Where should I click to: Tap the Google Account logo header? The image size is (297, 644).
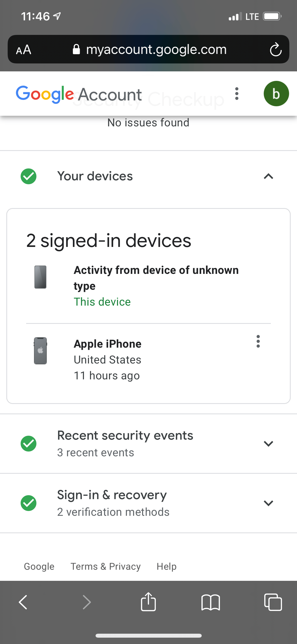(x=79, y=94)
